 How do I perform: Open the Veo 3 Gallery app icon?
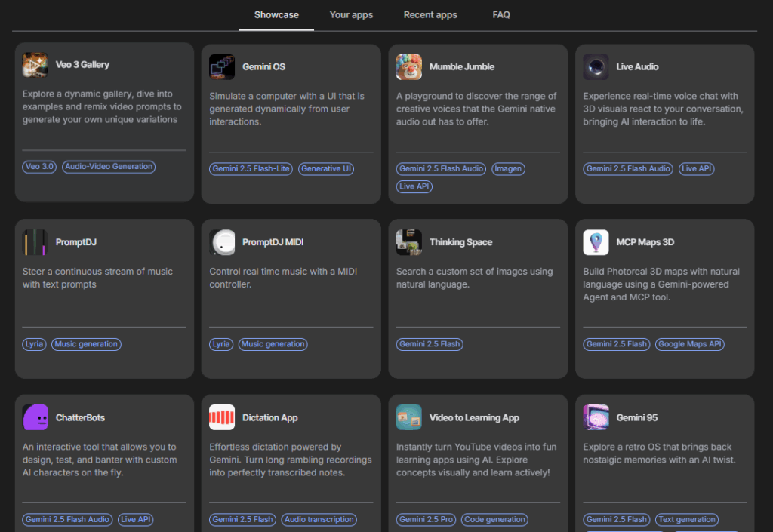[35, 65]
